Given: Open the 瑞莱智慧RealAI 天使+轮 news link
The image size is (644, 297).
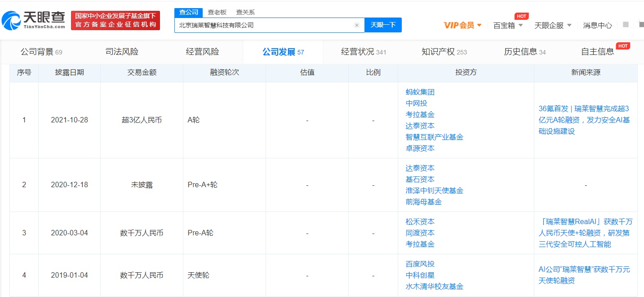Looking at the screenshot, I should click(x=586, y=233).
